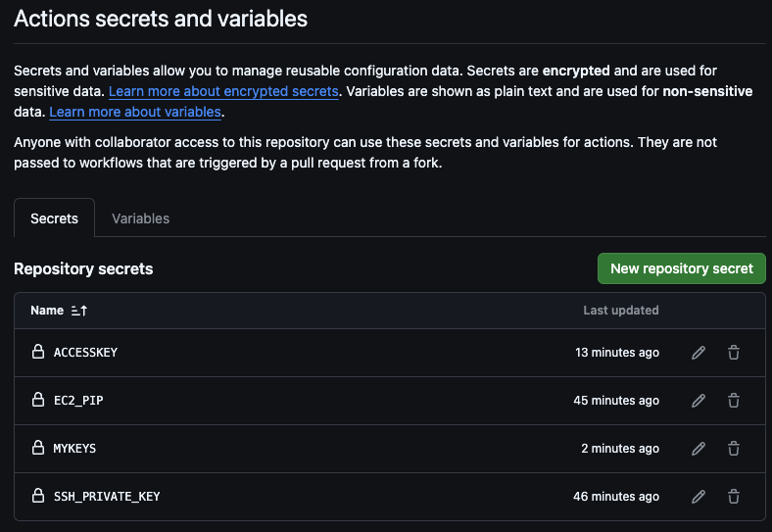Delete the MYKEYS secret
The image size is (772, 532).
click(733, 449)
